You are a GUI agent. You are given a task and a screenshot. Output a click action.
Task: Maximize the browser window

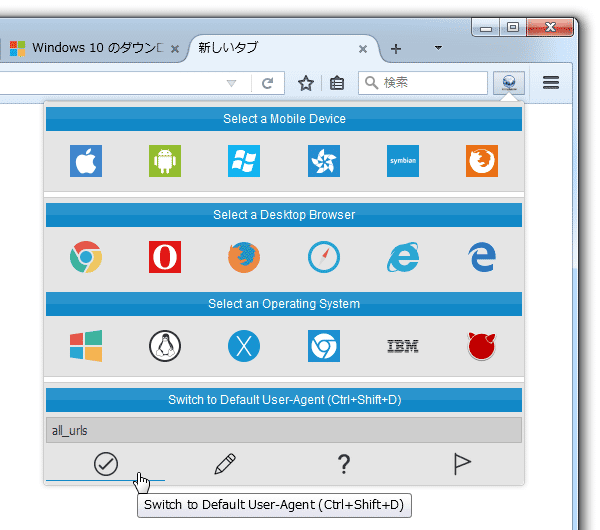click(513, 27)
